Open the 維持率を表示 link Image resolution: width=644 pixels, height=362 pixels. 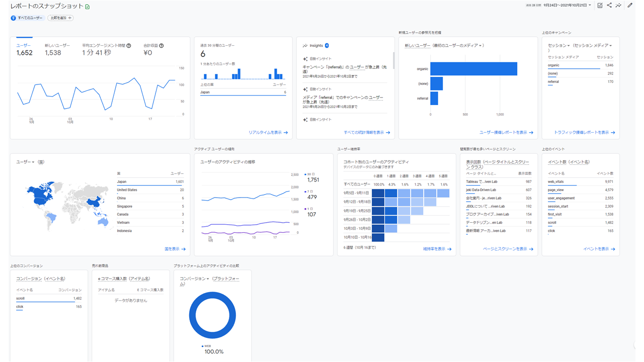point(437,249)
